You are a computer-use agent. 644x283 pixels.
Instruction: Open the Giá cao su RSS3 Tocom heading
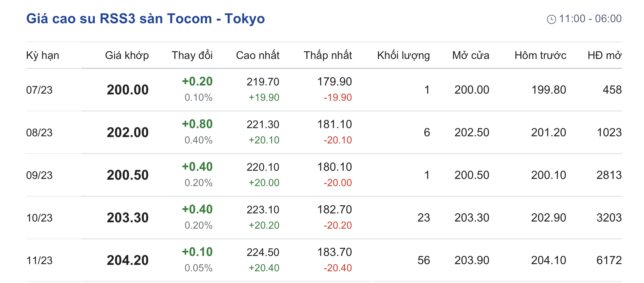coord(146,19)
